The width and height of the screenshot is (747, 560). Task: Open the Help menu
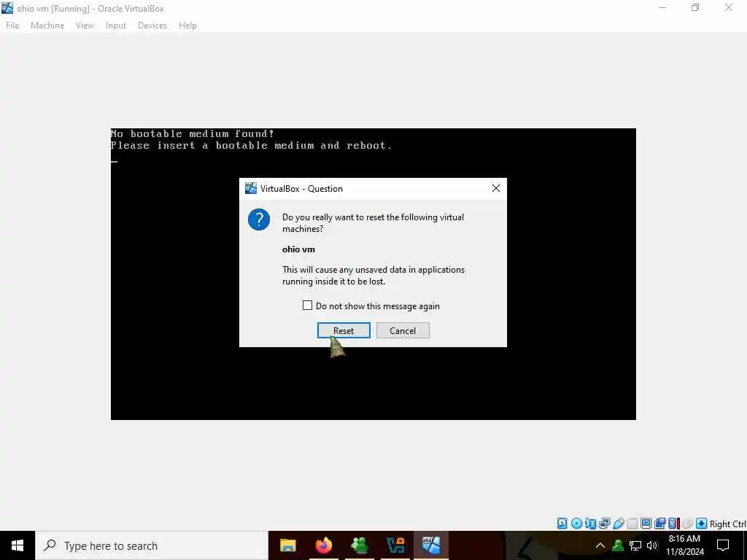click(x=187, y=26)
